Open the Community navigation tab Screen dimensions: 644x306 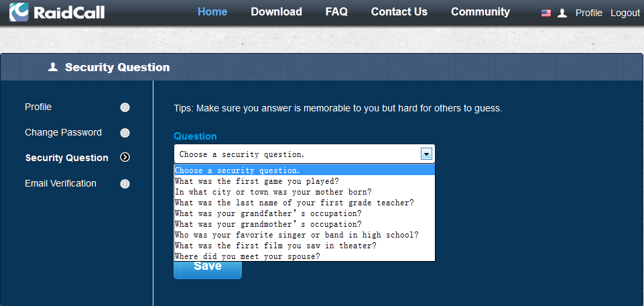tap(480, 12)
